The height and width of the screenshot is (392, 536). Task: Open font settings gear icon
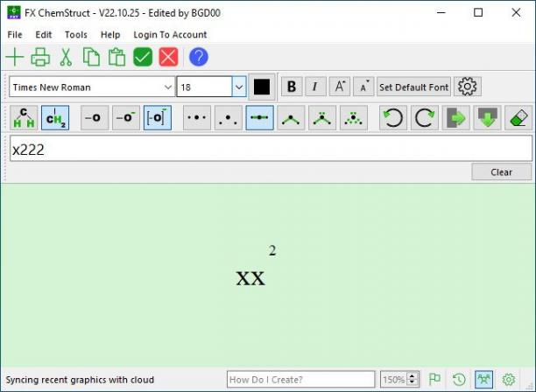pyautogui.click(x=468, y=87)
